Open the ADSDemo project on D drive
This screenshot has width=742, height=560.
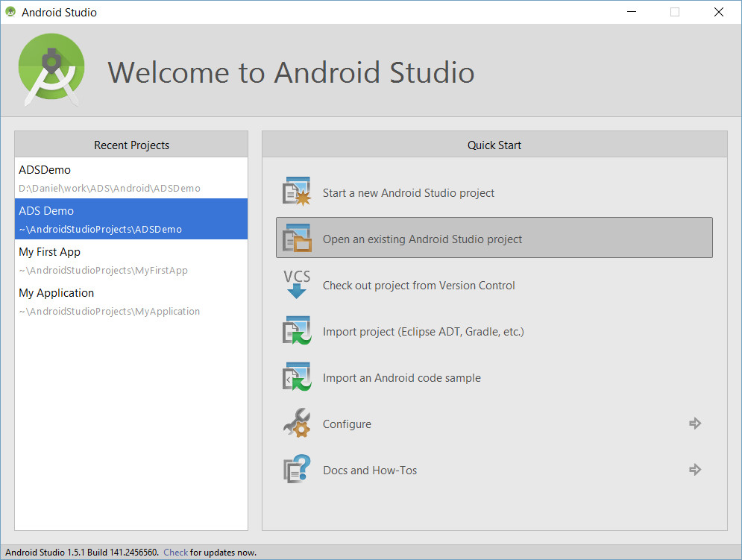point(131,178)
